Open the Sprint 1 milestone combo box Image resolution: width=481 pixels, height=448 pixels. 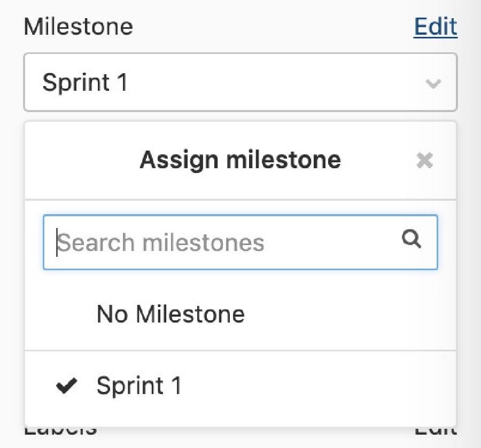[x=240, y=82]
